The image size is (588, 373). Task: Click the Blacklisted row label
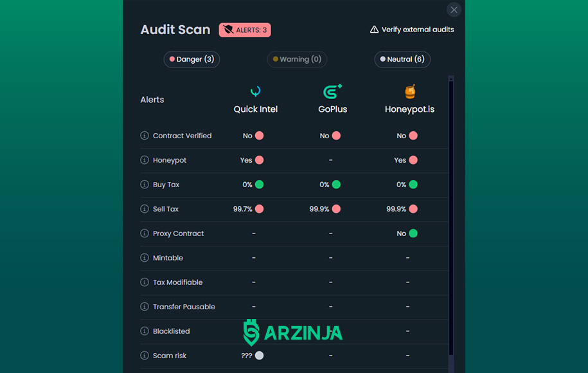(172, 331)
